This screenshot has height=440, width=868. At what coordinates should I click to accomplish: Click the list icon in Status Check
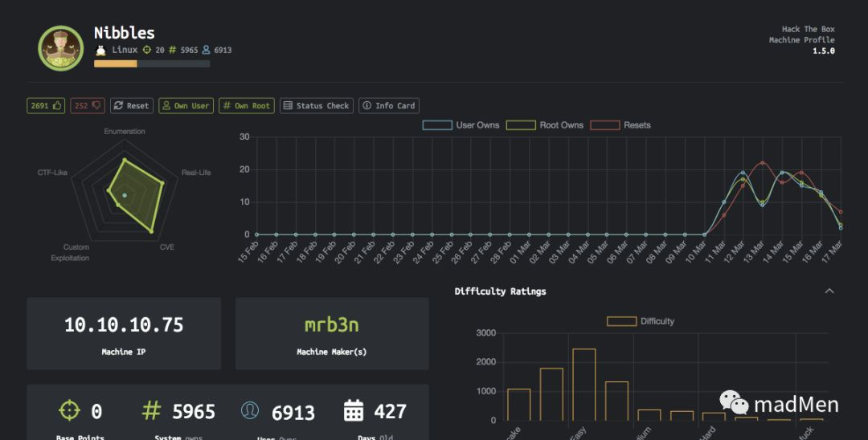(x=288, y=105)
